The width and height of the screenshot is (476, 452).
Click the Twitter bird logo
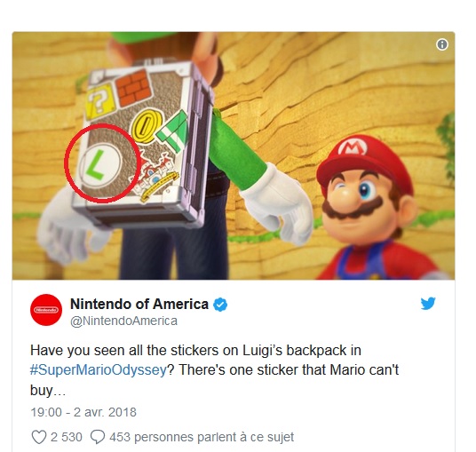(428, 304)
